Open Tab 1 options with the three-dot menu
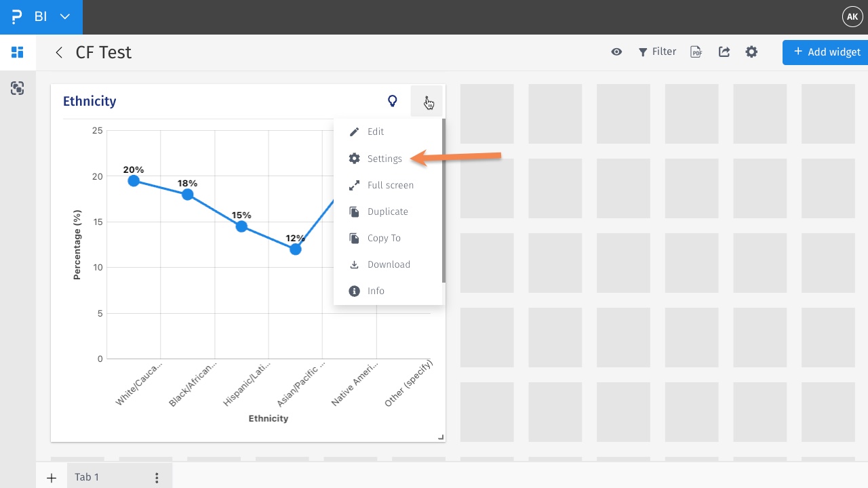The image size is (868, 488). click(157, 478)
